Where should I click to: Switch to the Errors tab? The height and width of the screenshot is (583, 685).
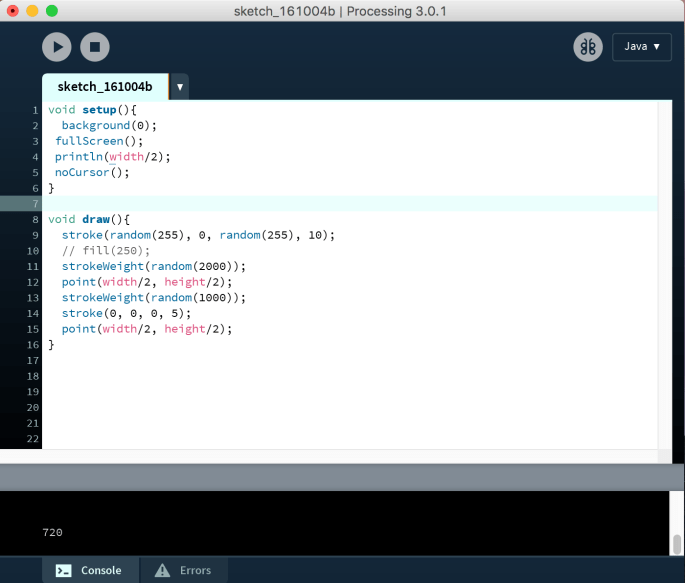pyautogui.click(x=183, y=570)
